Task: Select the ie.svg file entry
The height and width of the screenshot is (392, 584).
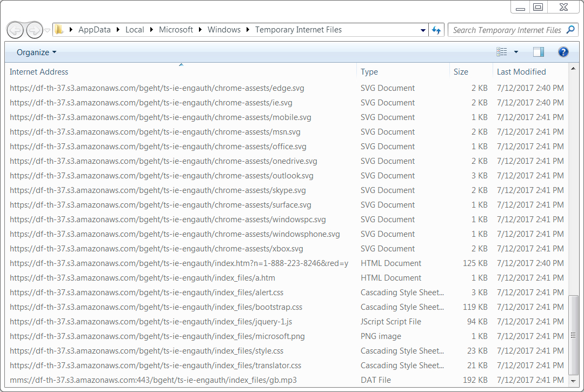Action: (287, 103)
